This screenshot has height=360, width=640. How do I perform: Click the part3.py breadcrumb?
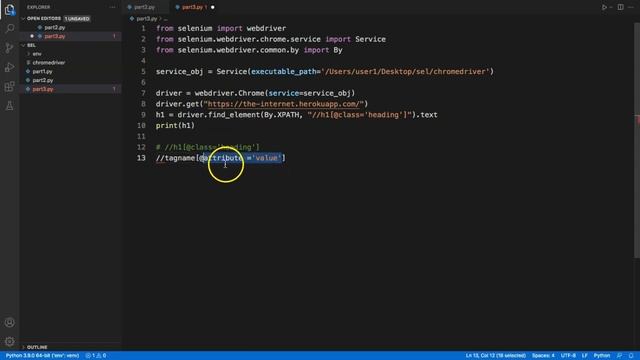point(147,19)
